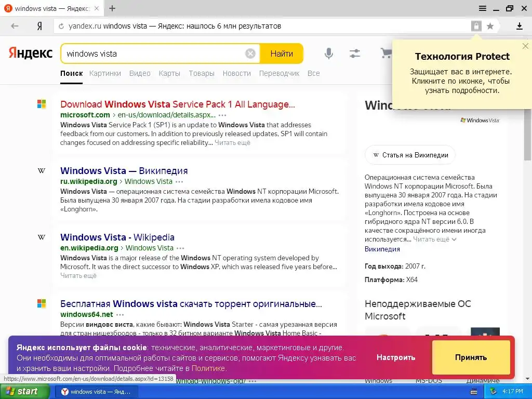
Task: Click the Википедия source link in panel
Action: point(382,249)
